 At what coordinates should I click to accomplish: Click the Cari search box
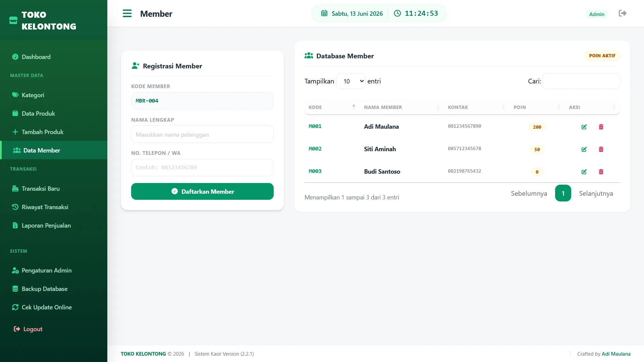tap(581, 81)
